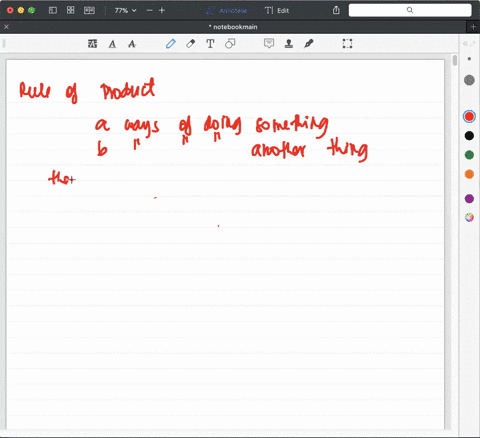Open the Stamp tool
This screenshot has width=480, height=438.
[289, 44]
